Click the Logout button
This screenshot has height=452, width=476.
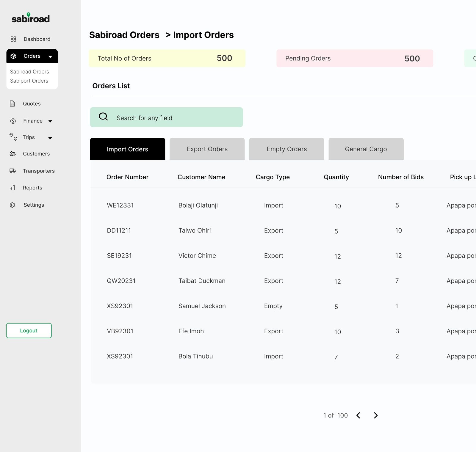[29, 331]
